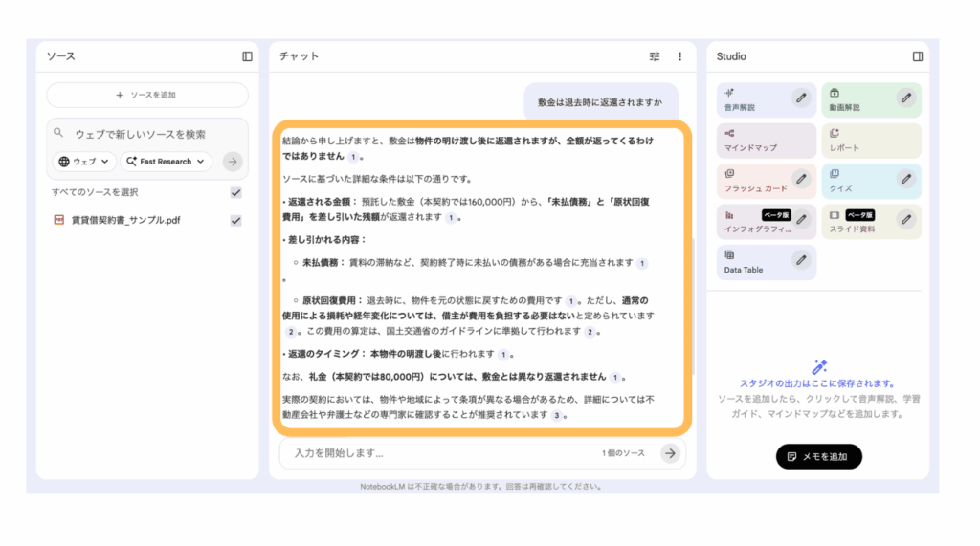
Task: Open chat settings sliders icon
Action: coord(655,56)
